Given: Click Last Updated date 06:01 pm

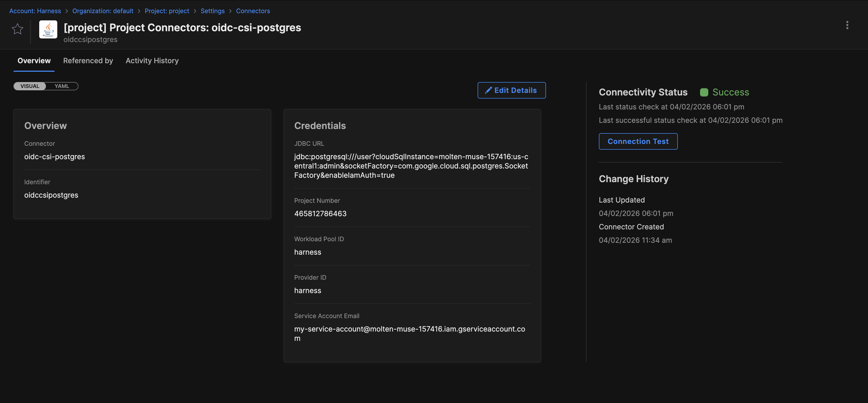Looking at the screenshot, I should pyautogui.click(x=636, y=213).
